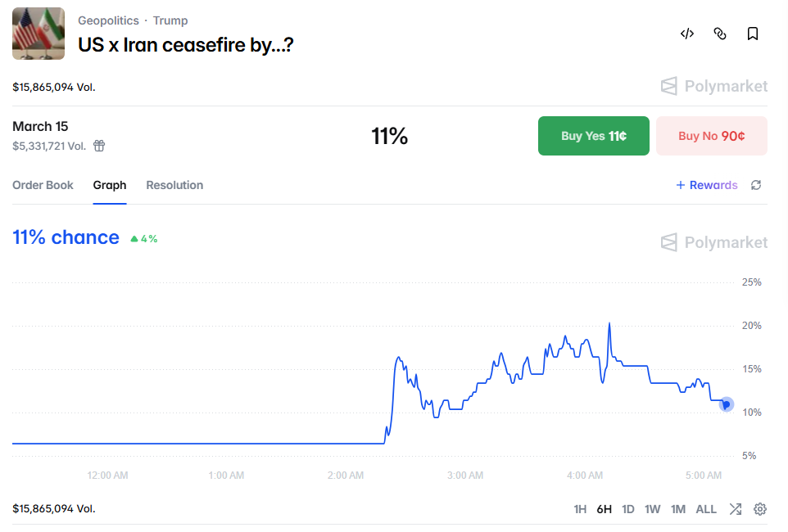This screenshot has height=532, width=788.
Task: Click the gift icon under March 15
Action: [99, 146]
